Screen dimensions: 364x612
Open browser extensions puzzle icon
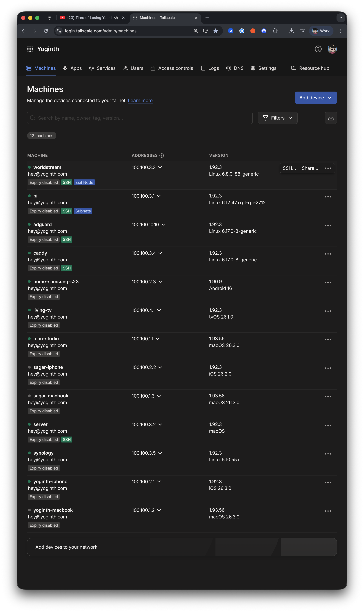pos(275,31)
